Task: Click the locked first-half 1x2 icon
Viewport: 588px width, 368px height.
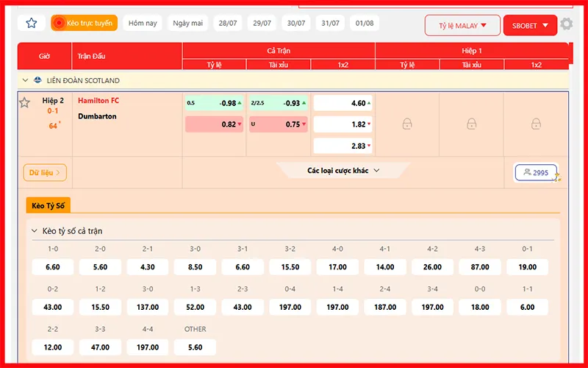Action: 537,124
